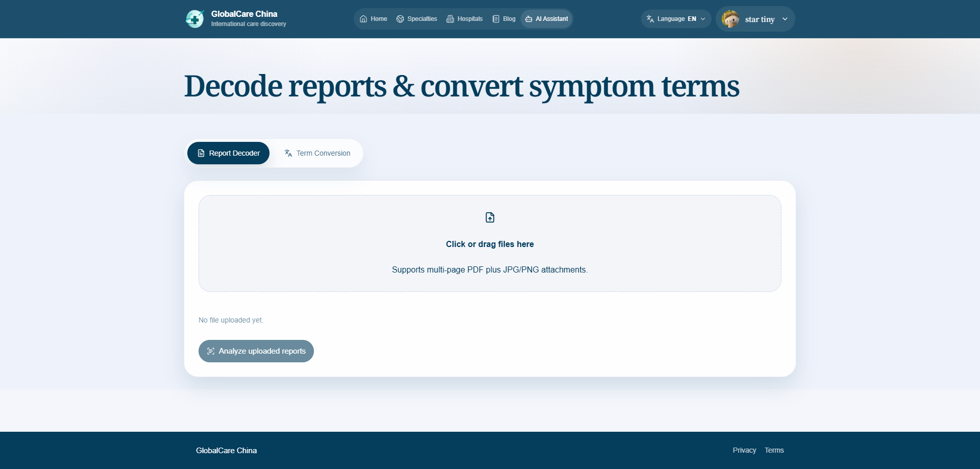Click the 'Decode reports & convert symptom terms' heading
Image resolution: width=980 pixels, height=469 pixels.
click(x=461, y=86)
